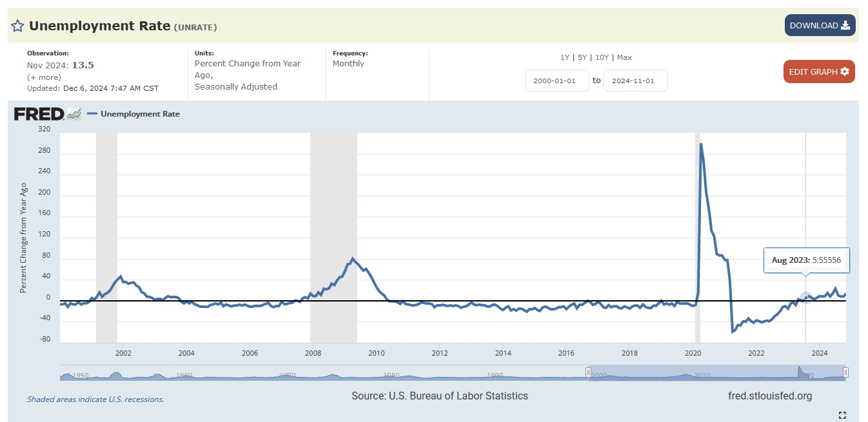Select the 1Y date range
This screenshot has width=868, height=422.
point(565,57)
